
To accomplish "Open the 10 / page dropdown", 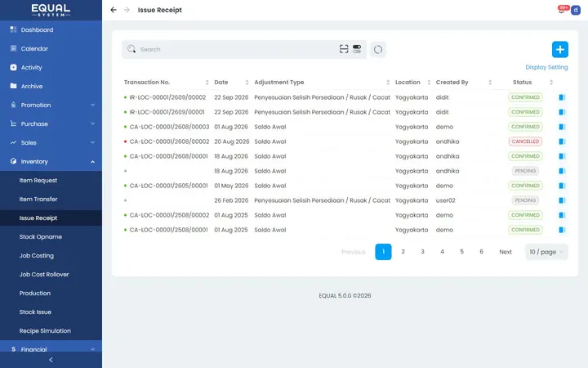I will [546, 252].
